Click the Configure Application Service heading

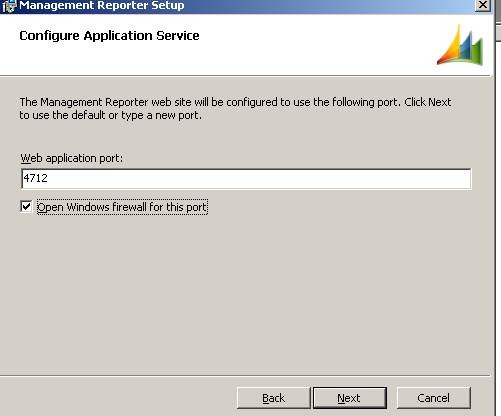109,36
